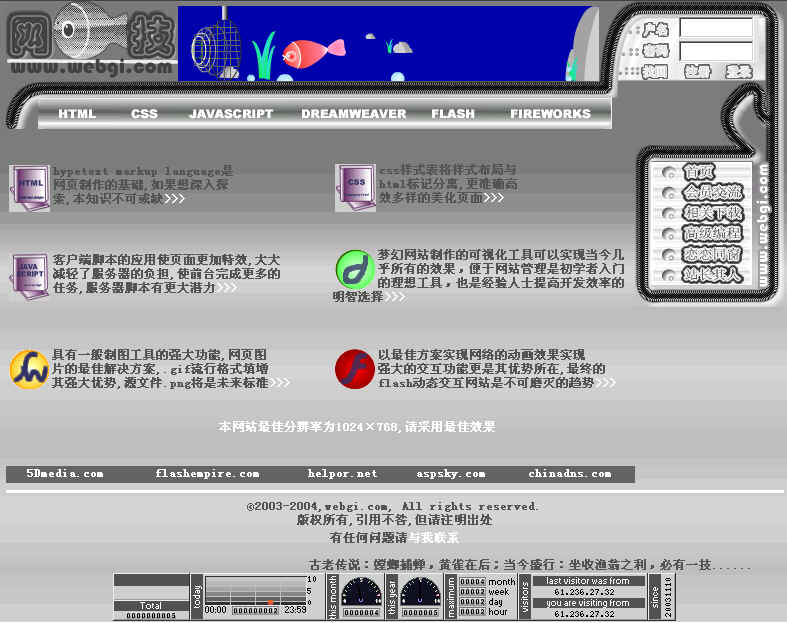The width and height of the screenshot is (787, 623).
Task: Expand the JavaScript description >>> arrows
Action: tap(227, 288)
